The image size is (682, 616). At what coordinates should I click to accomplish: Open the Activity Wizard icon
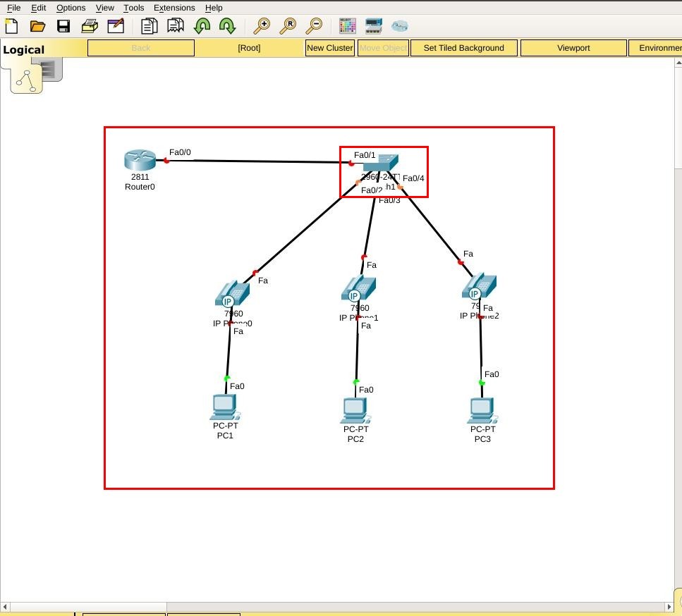click(116, 25)
